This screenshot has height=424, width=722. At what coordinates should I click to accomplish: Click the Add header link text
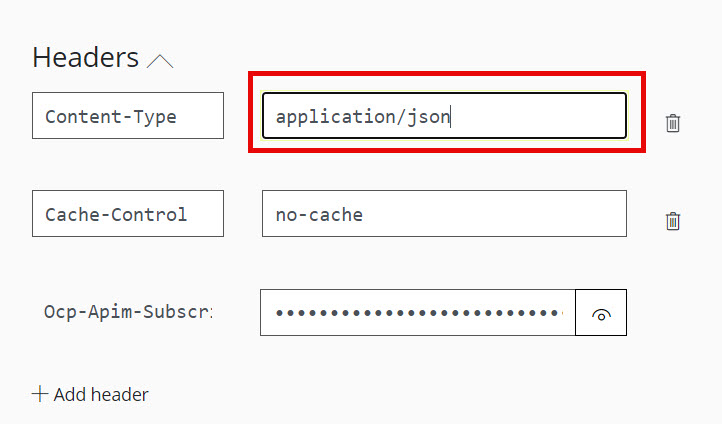click(x=101, y=394)
